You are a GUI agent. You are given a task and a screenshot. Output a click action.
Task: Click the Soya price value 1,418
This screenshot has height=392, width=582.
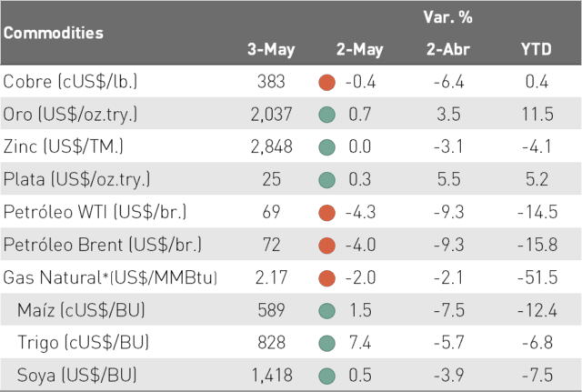272,376
